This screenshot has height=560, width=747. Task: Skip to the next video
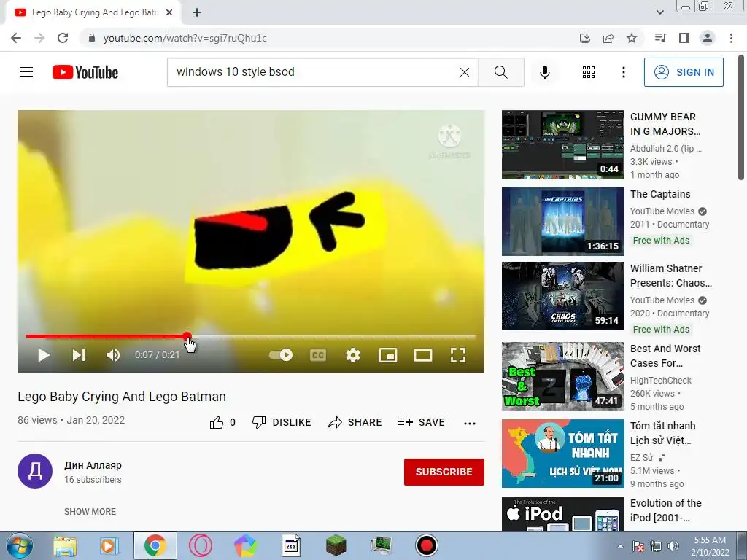tap(79, 355)
